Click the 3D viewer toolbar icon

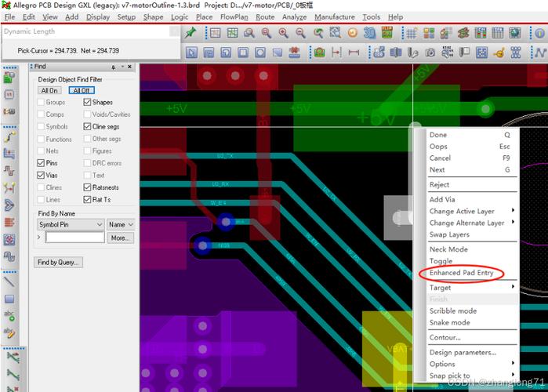tap(370, 33)
